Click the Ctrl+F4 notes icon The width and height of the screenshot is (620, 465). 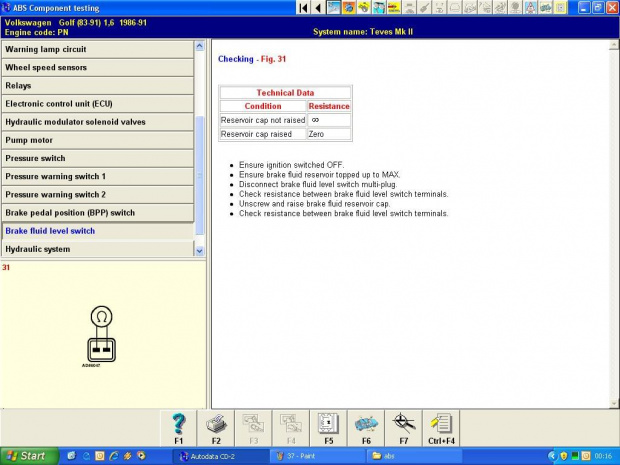pos(441,427)
